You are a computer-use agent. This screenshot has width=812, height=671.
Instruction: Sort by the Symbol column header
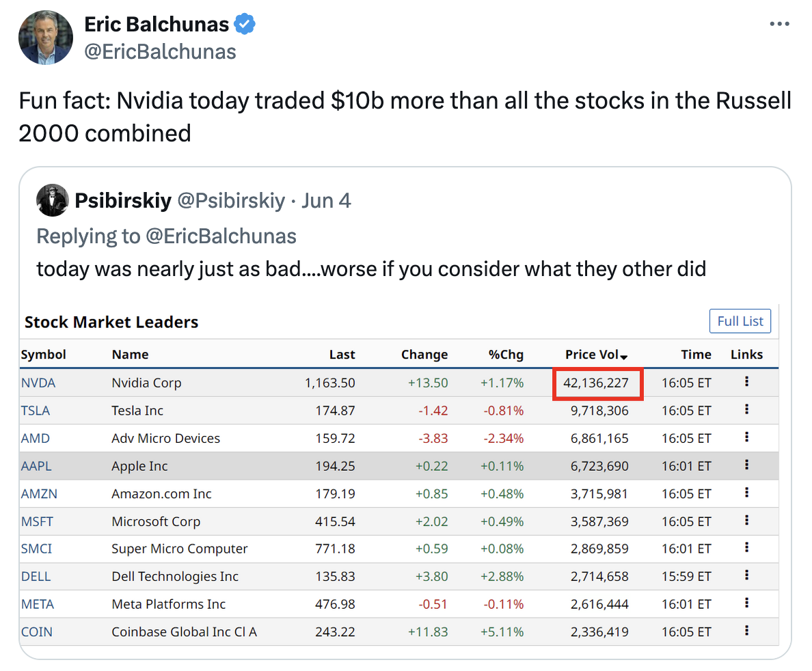pyautogui.click(x=44, y=355)
